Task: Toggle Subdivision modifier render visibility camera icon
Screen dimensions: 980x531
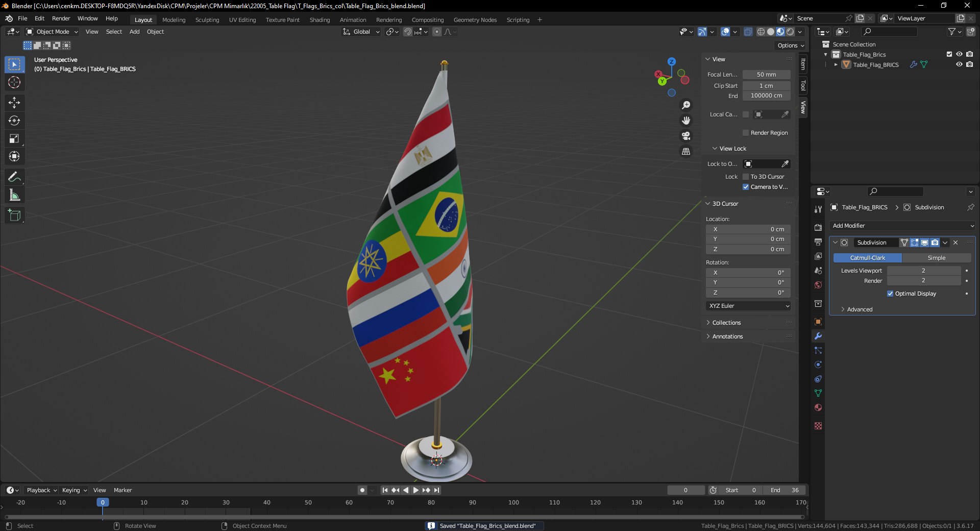Action: pyautogui.click(x=935, y=243)
